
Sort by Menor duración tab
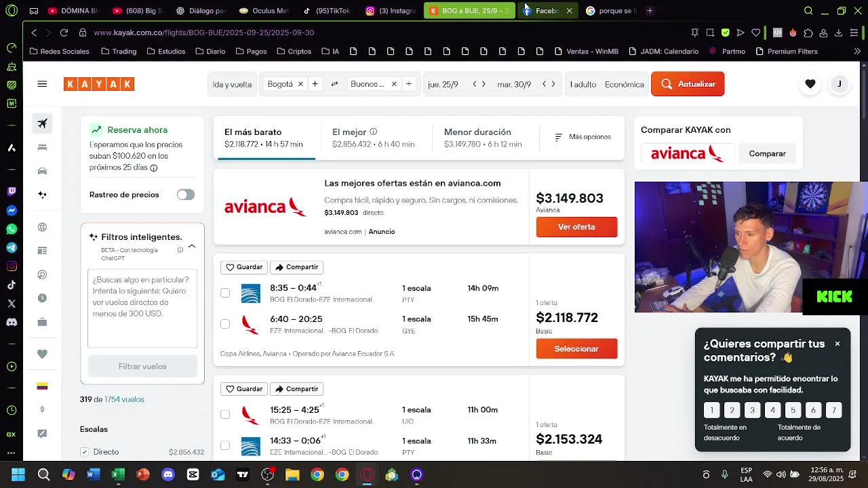(483, 138)
